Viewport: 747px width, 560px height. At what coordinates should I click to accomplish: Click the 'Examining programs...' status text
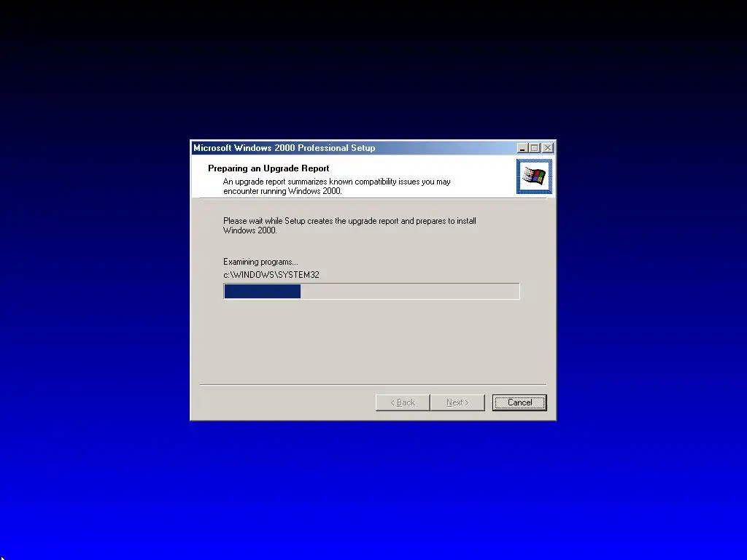click(260, 262)
